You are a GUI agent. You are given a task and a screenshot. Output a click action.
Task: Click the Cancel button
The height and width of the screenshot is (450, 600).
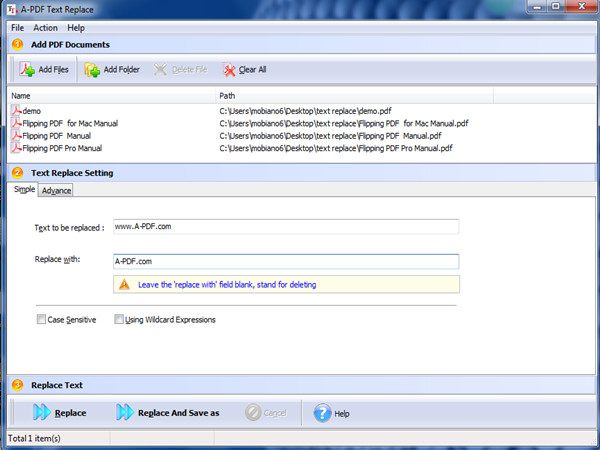pyautogui.click(x=265, y=412)
